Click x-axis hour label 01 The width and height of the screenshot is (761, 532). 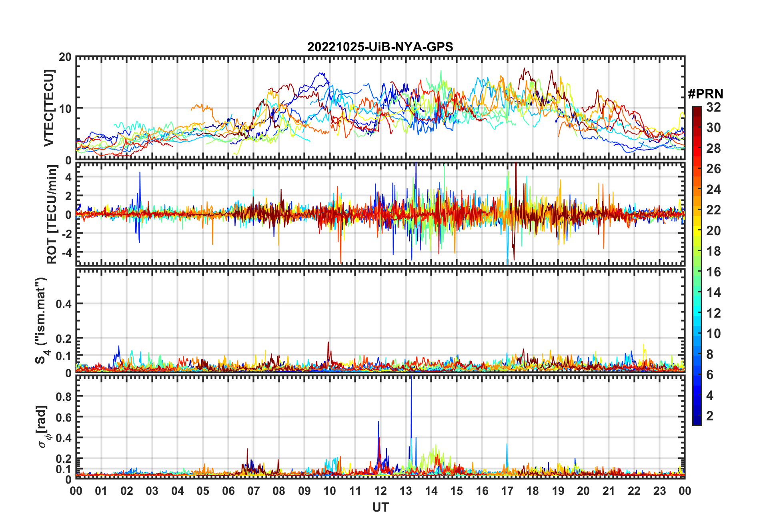click(x=101, y=491)
